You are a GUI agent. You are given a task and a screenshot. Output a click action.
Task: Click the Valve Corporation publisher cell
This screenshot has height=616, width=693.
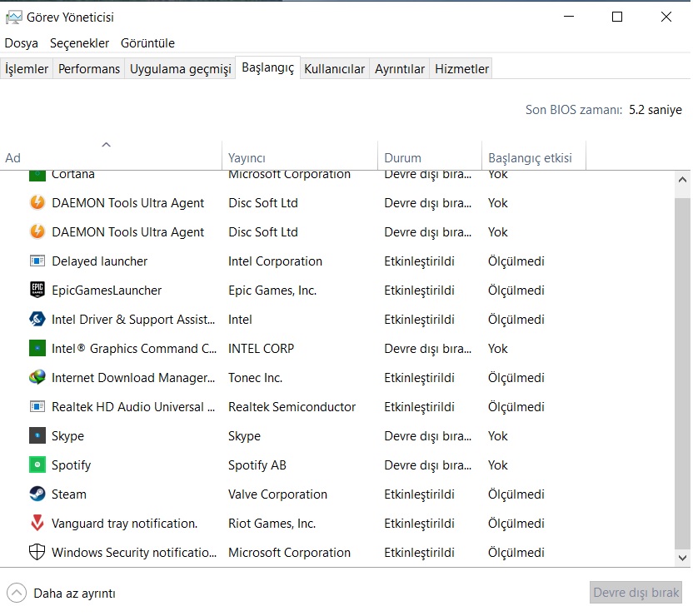[x=277, y=494]
